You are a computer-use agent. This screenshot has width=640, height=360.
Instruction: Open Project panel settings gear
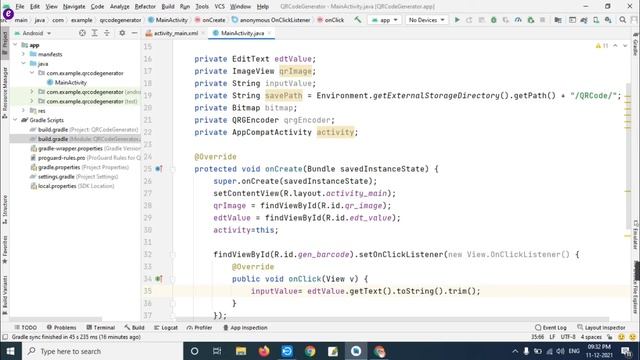click(x=122, y=33)
